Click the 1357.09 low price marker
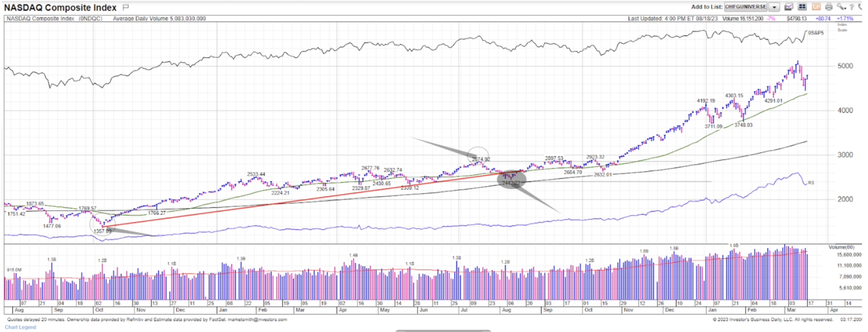Image resolution: width=868 pixels, height=332 pixels. click(102, 231)
